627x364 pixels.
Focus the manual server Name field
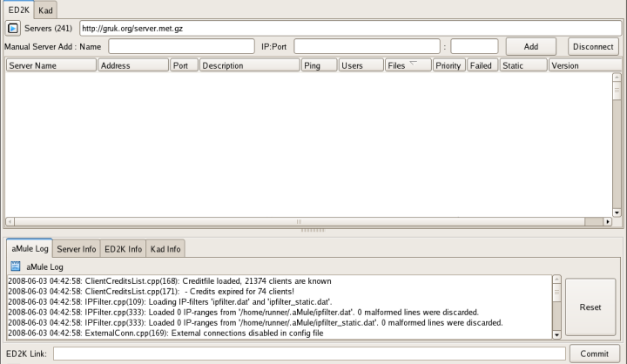coord(180,46)
